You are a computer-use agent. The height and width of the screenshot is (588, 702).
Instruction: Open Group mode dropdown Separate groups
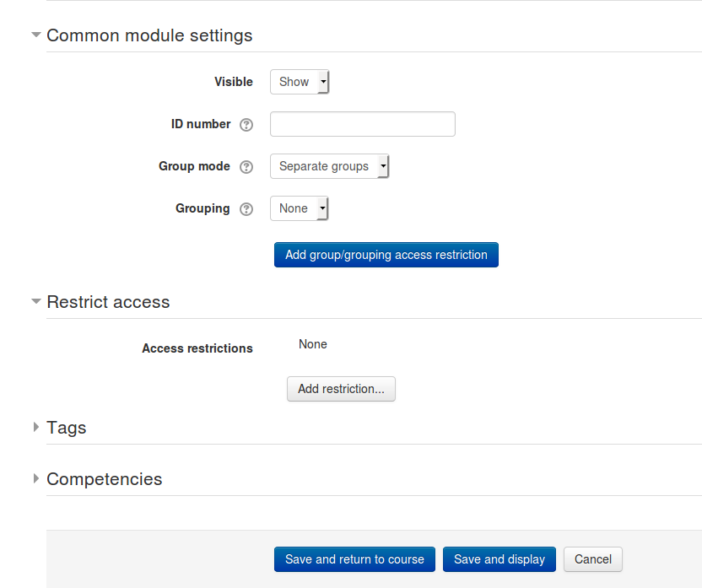(330, 166)
